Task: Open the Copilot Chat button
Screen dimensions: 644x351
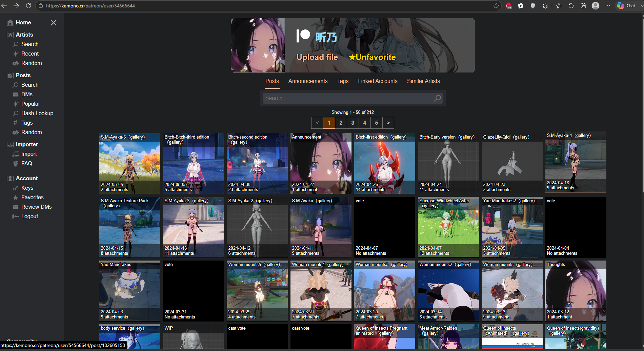Action: pyautogui.click(x=626, y=6)
